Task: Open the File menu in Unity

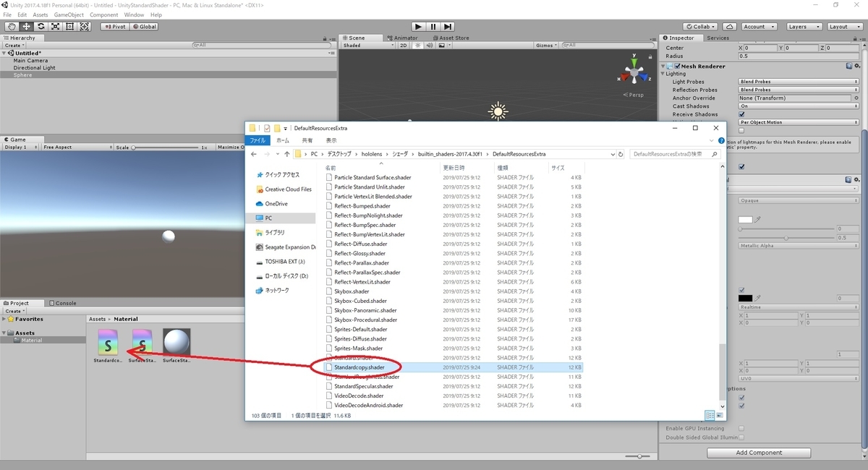Action: click(x=8, y=14)
